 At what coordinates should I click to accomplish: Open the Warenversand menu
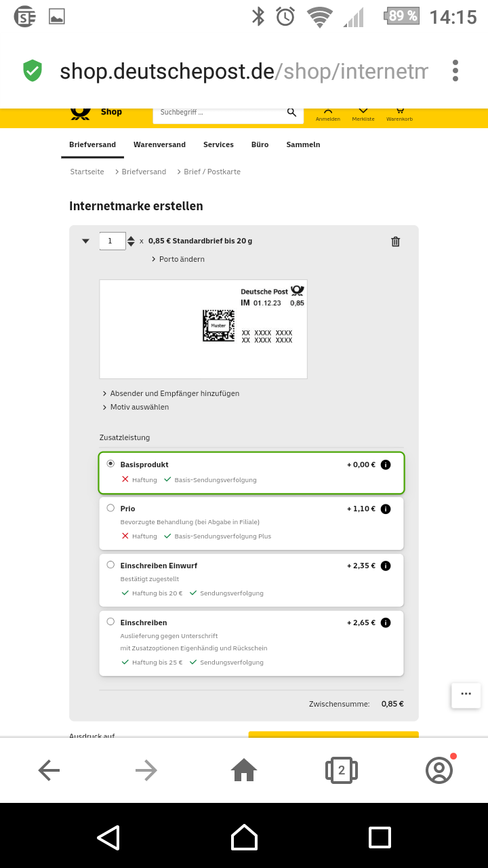coord(159,144)
